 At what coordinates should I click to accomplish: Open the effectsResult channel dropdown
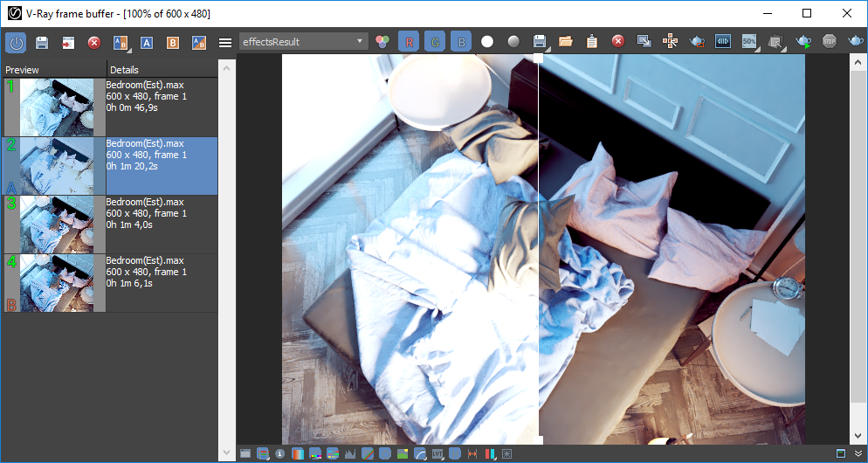click(x=304, y=42)
